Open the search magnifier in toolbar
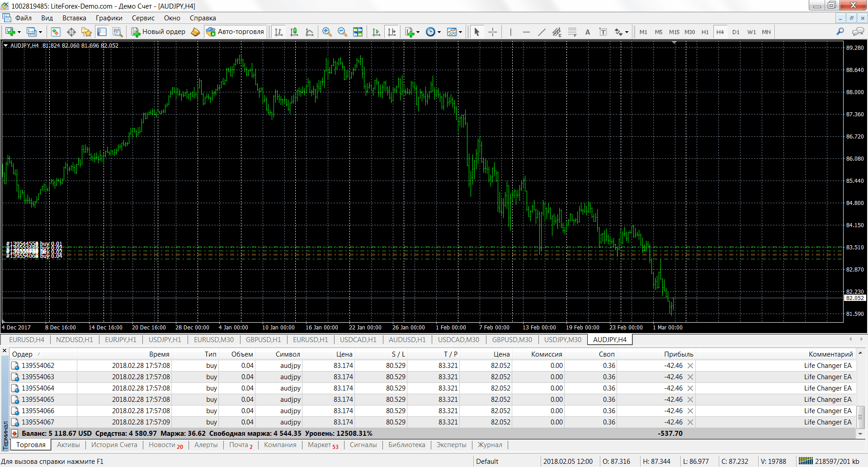Viewport: 868px width, 467px height. tap(840, 32)
